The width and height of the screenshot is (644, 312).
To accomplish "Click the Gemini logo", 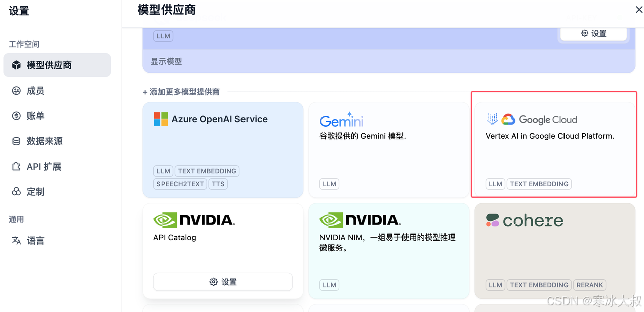I will point(342,120).
